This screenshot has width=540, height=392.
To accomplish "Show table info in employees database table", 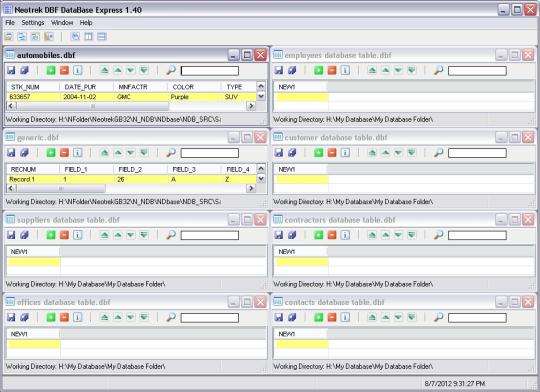I will point(345,70).
